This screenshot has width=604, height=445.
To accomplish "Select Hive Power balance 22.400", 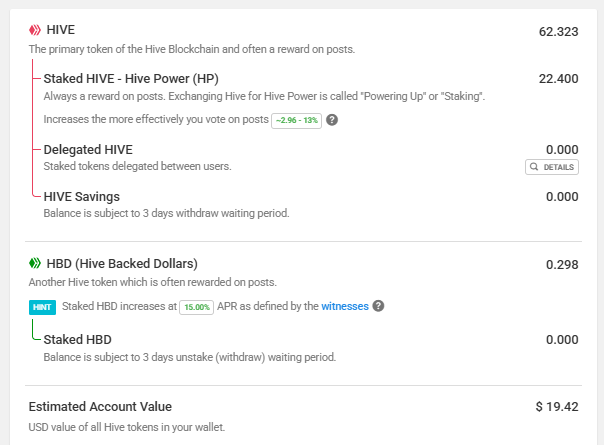I will click(558, 79).
